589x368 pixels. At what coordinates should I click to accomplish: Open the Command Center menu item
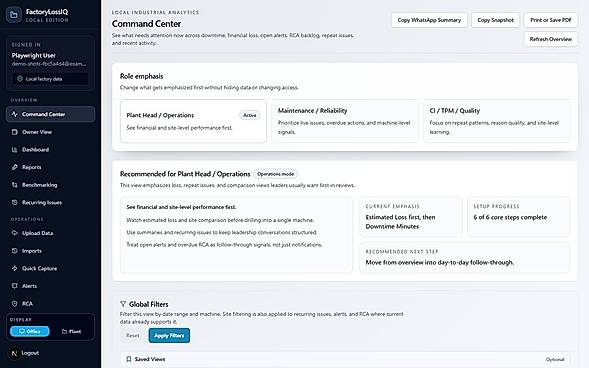click(50, 114)
